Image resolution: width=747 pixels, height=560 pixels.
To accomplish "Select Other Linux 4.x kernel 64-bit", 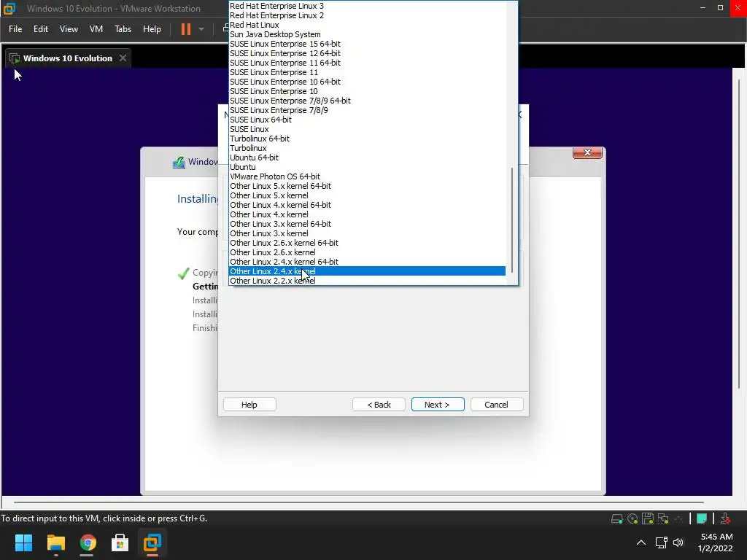I will pyautogui.click(x=368, y=205).
